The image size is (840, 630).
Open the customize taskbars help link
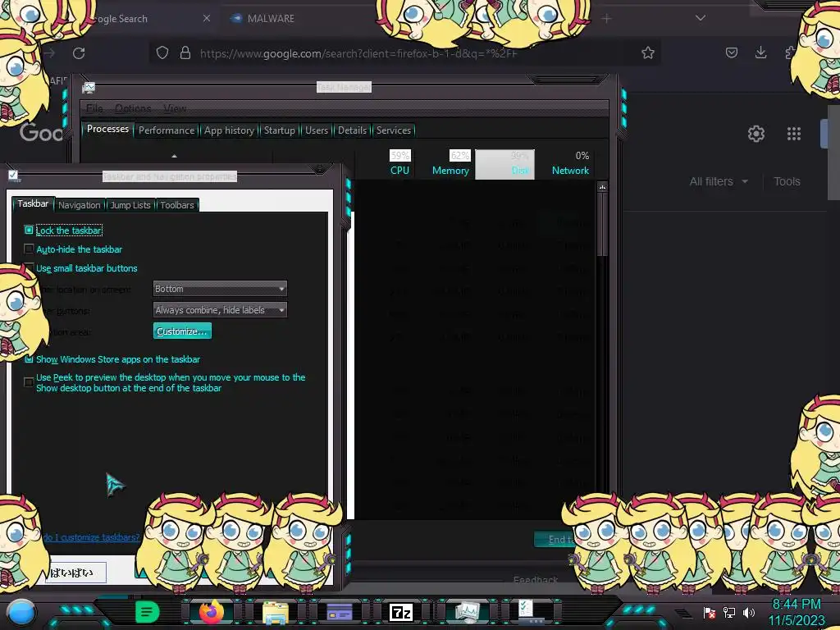(x=91, y=537)
